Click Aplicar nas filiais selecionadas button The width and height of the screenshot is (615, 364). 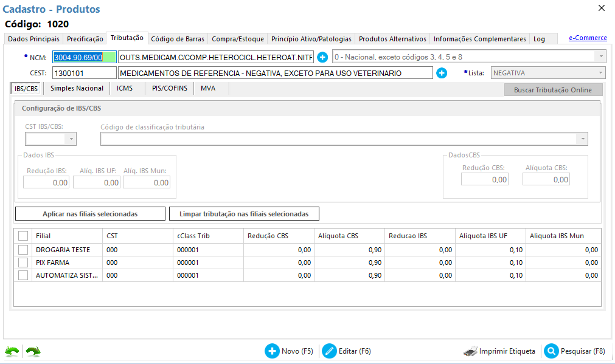click(x=90, y=214)
